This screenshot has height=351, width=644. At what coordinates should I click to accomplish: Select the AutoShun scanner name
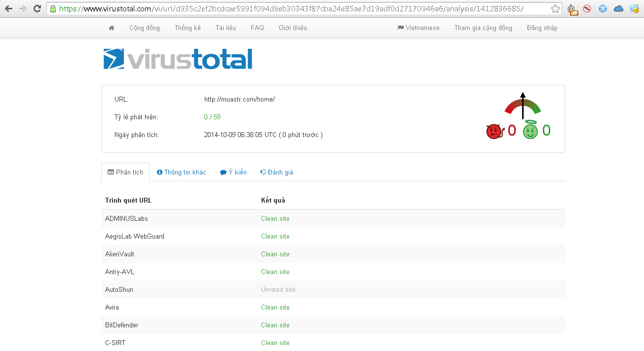click(x=119, y=289)
